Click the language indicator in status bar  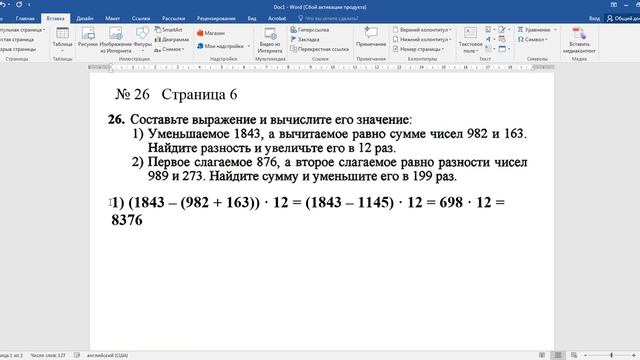107,356
